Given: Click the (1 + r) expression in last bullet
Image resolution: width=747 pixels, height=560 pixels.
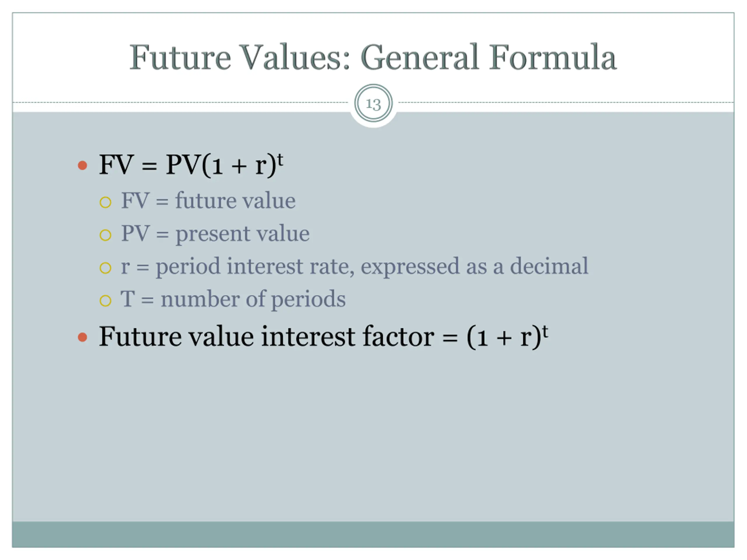Looking at the screenshot, I should coord(504,337).
